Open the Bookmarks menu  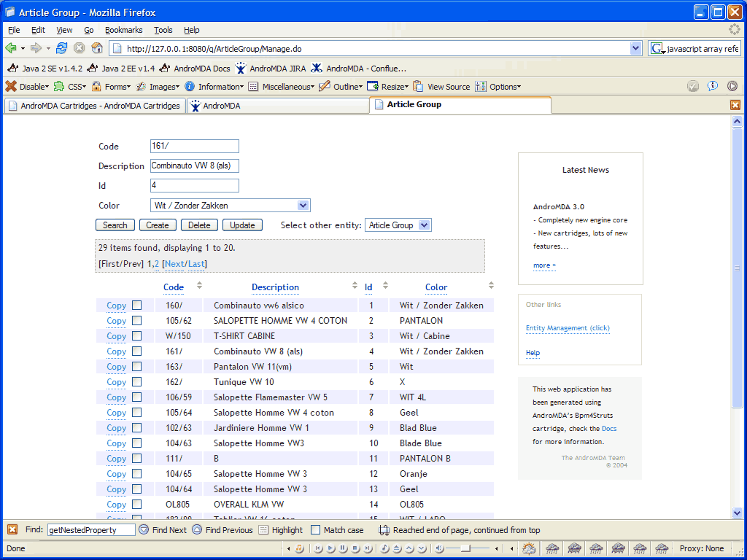click(x=123, y=30)
